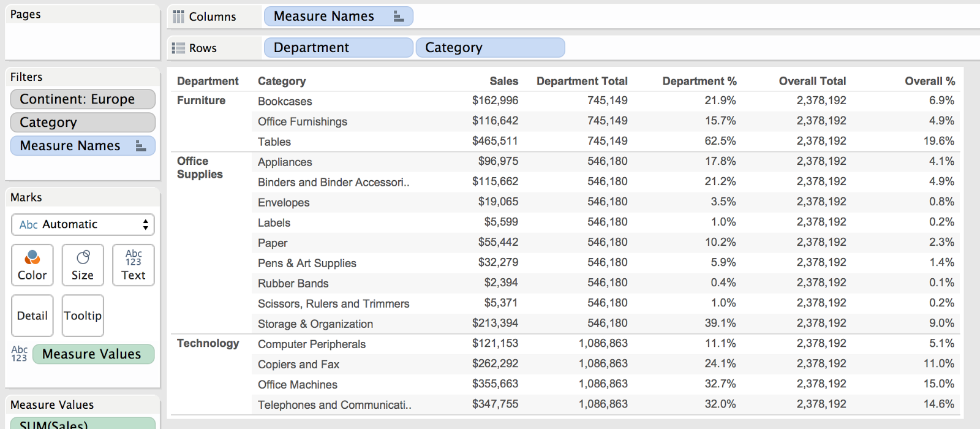The width and height of the screenshot is (980, 429).
Task: Select the Technology department row label
Action: click(x=208, y=344)
